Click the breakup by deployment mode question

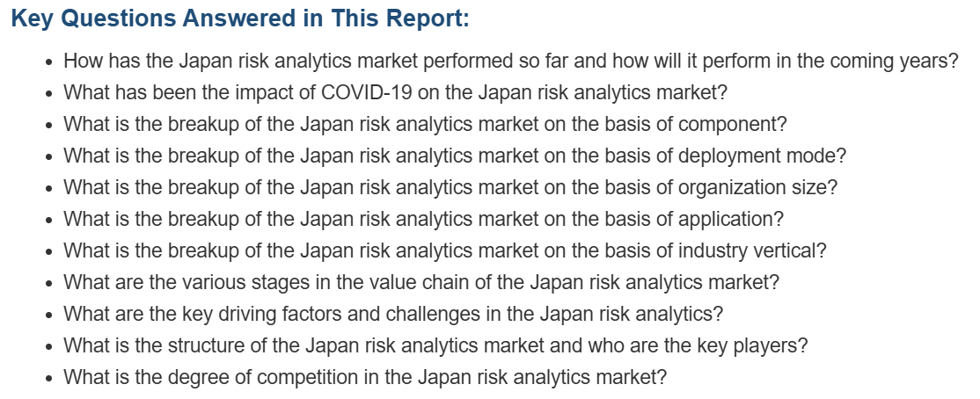click(x=455, y=156)
